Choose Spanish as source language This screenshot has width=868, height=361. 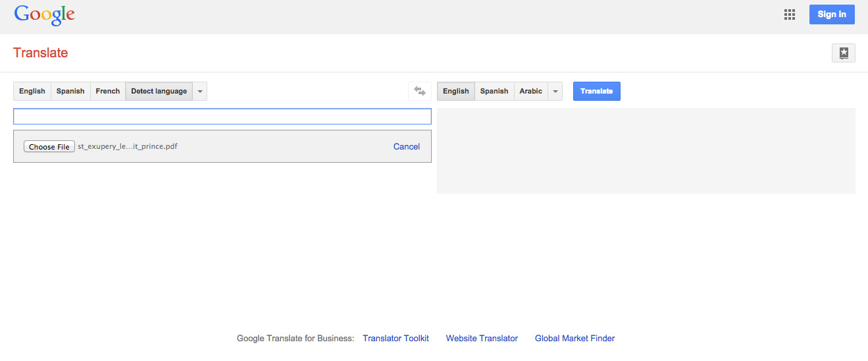[70, 92]
